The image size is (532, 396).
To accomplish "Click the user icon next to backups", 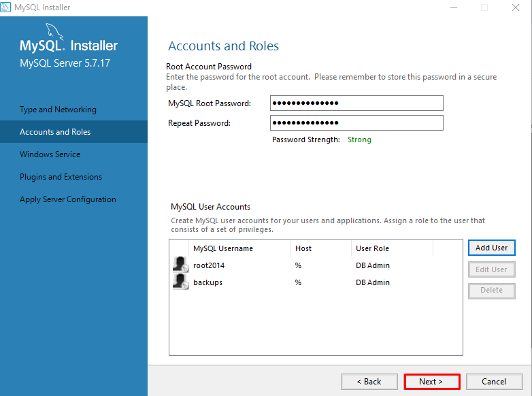I will 180,282.
